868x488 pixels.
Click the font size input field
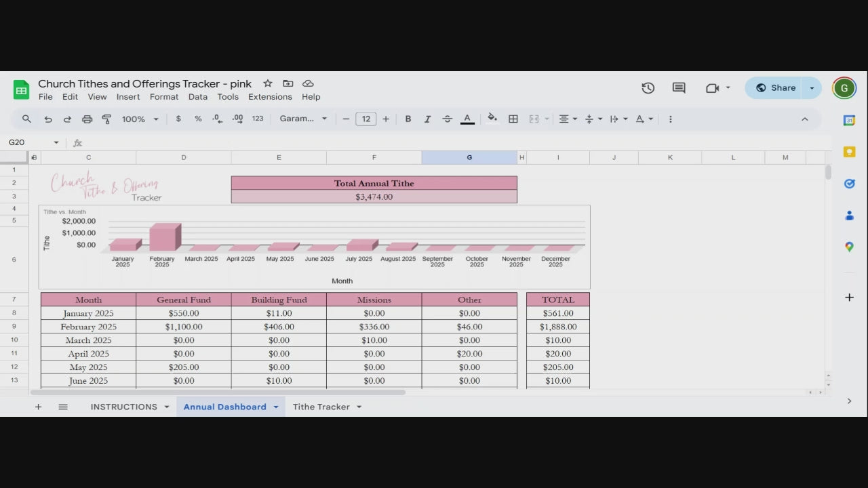click(366, 119)
